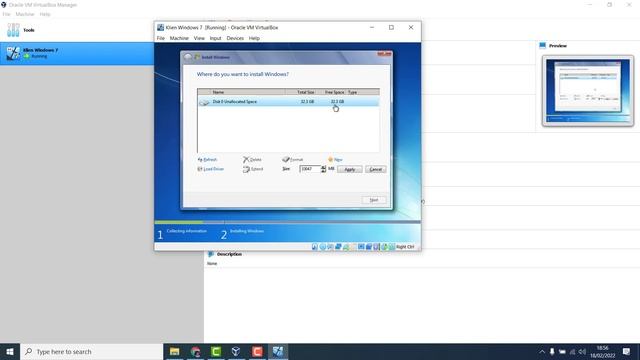Click the Refresh link in installer
The image size is (640, 360).
[207, 160]
